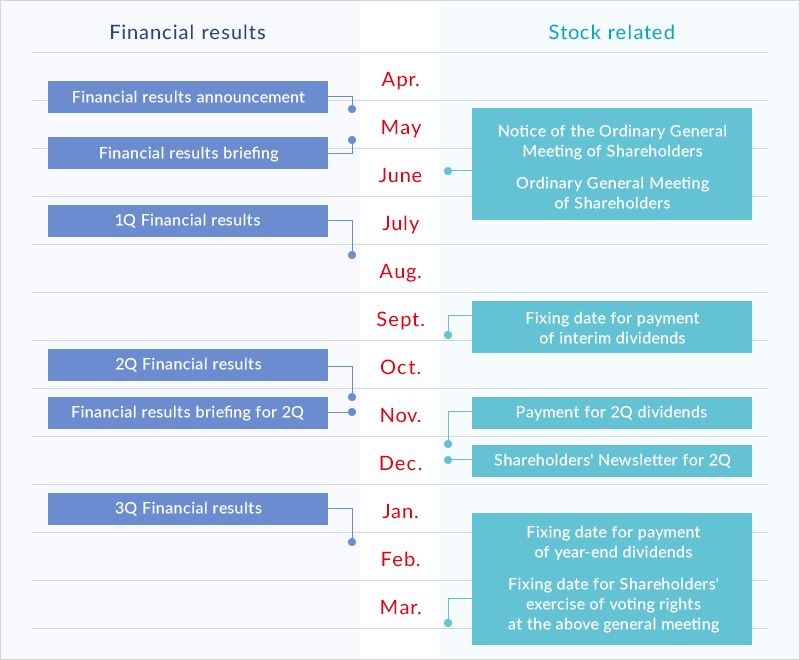Image resolution: width=800 pixels, height=660 pixels.
Task: Open the 1Q Financial results box
Action: pos(188,221)
